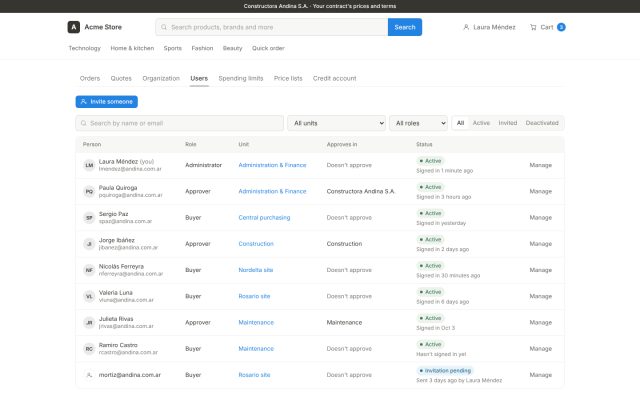Manage Jorge Ibáñez's account
Screen dimensions: 640x400
[x=541, y=244]
